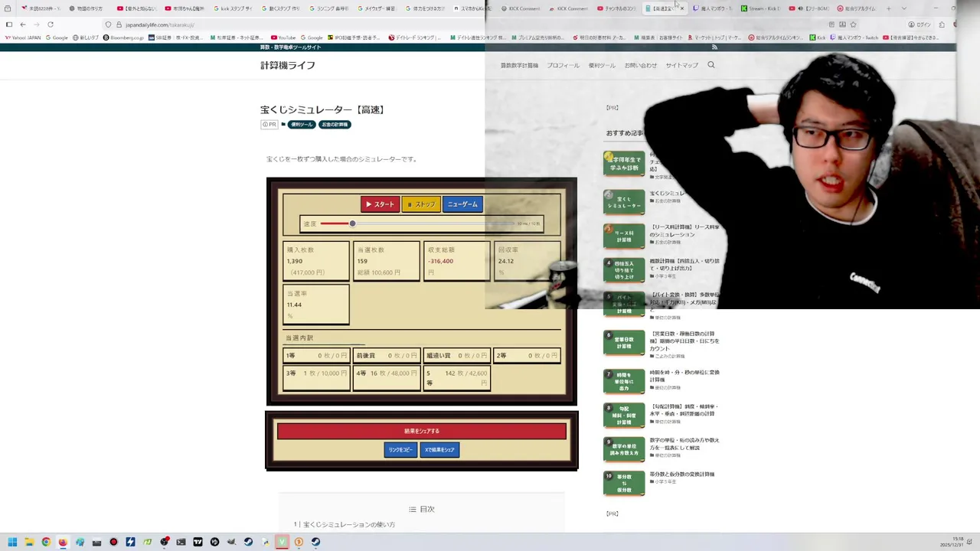Stop the lottery simulation
The height and width of the screenshot is (551, 980).
421,204
